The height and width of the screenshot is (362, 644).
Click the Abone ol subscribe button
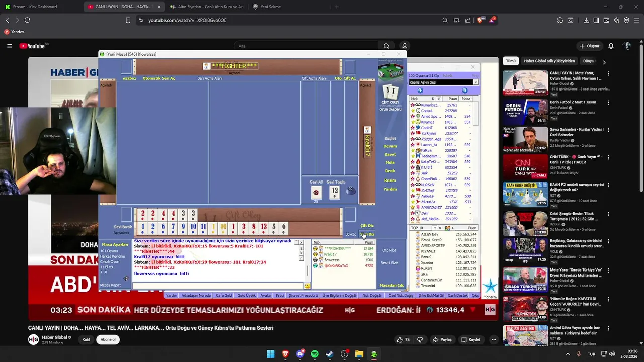click(108, 339)
